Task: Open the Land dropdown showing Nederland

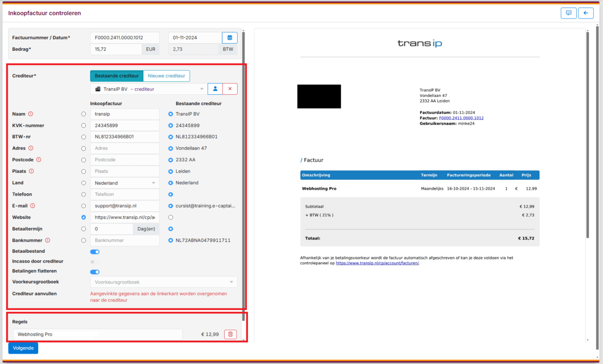Action: tap(125, 183)
